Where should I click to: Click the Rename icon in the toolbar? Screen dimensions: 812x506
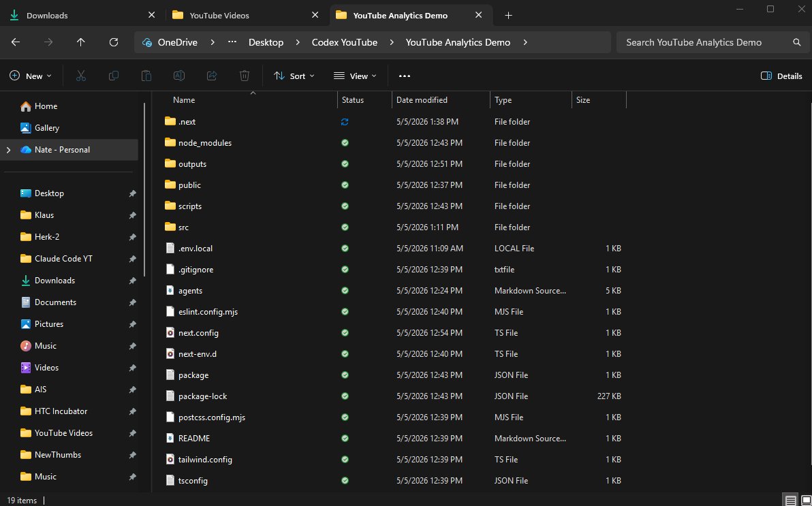pyautogui.click(x=178, y=76)
